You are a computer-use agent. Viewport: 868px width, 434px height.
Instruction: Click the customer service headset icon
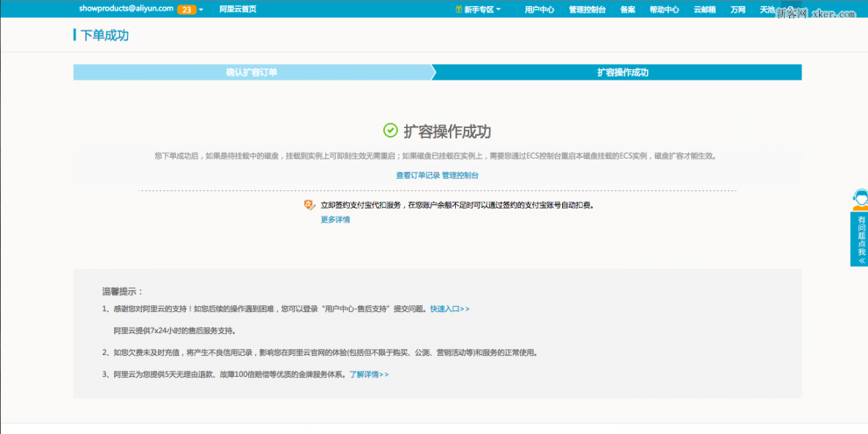tap(860, 199)
